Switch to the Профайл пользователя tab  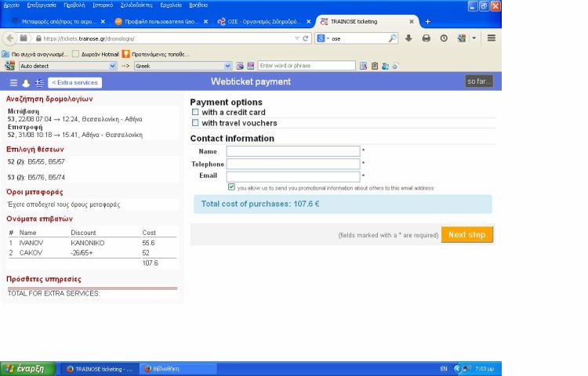(x=162, y=22)
